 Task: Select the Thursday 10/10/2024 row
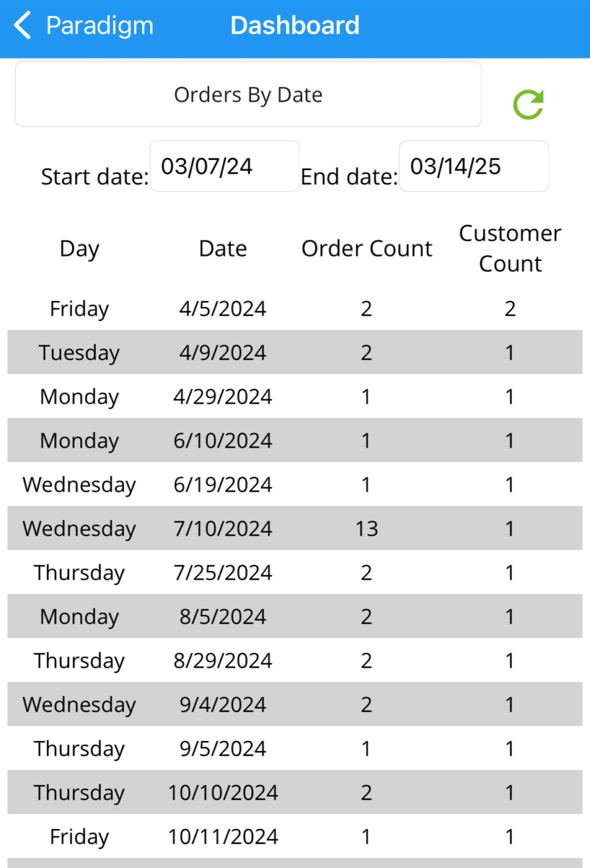pos(295,792)
